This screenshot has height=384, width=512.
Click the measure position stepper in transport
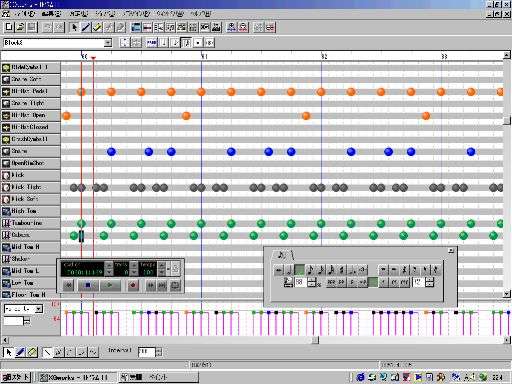(x=109, y=269)
